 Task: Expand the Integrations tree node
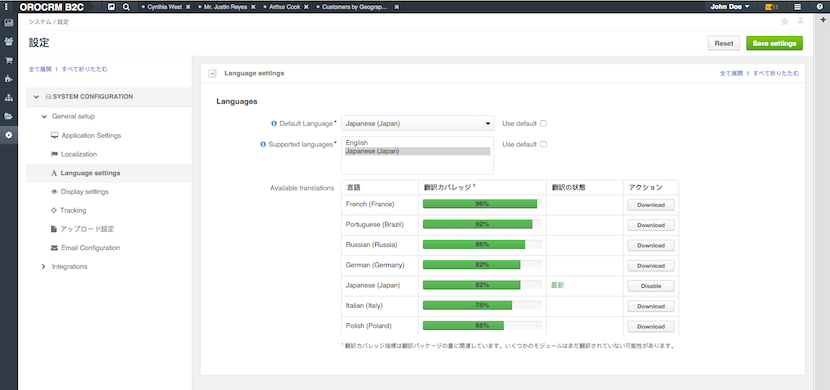click(x=43, y=267)
